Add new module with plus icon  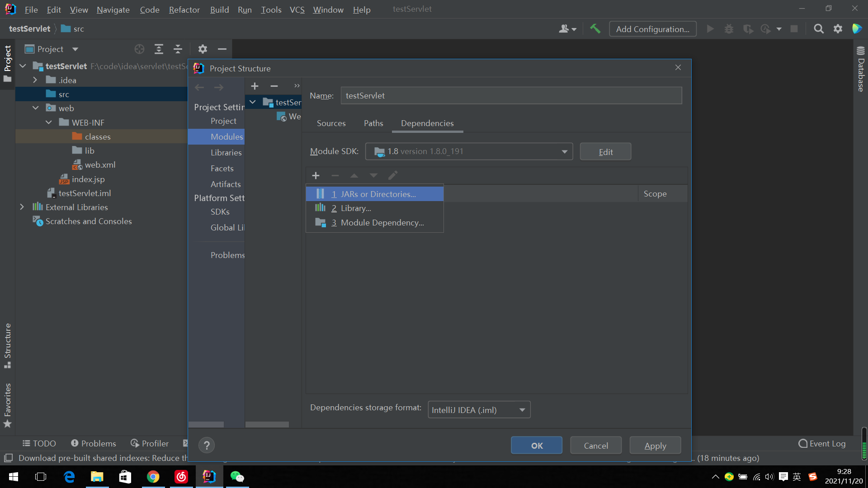pyautogui.click(x=255, y=86)
